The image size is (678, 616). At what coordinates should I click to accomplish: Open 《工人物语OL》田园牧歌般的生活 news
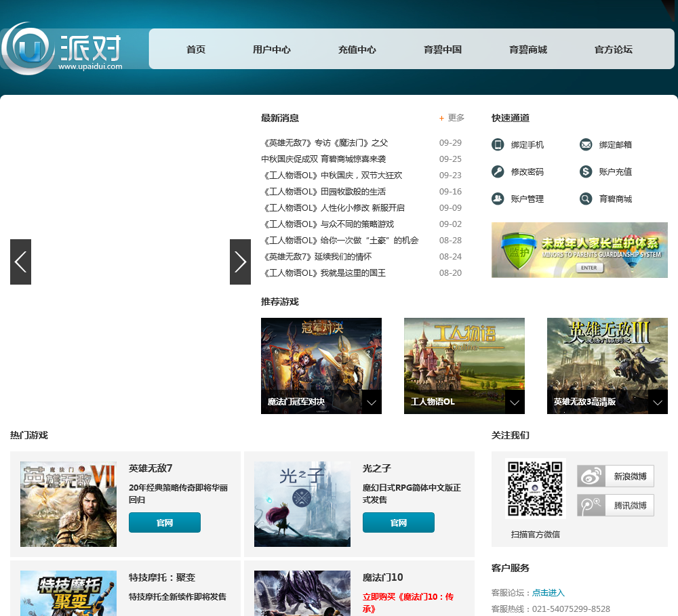(x=323, y=192)
